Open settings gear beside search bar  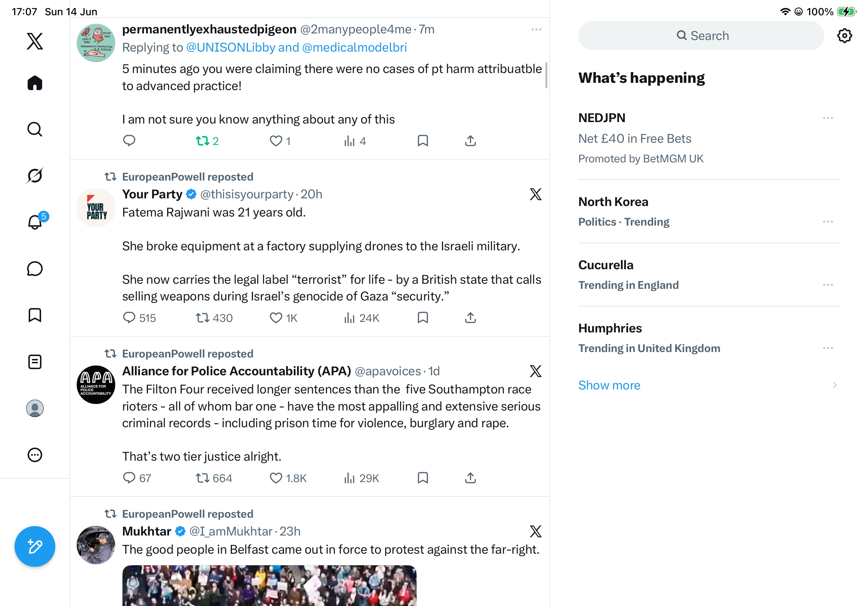pos(844,36)
